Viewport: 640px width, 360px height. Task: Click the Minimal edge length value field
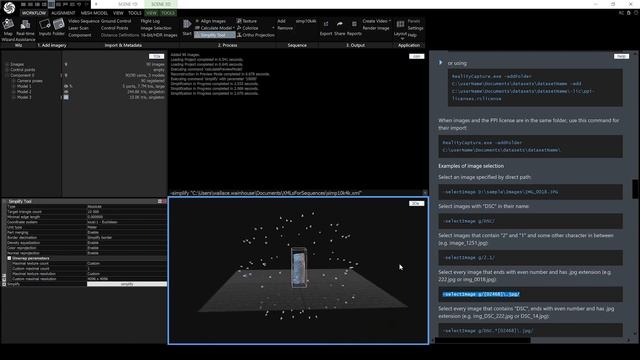tap(127, 217)
